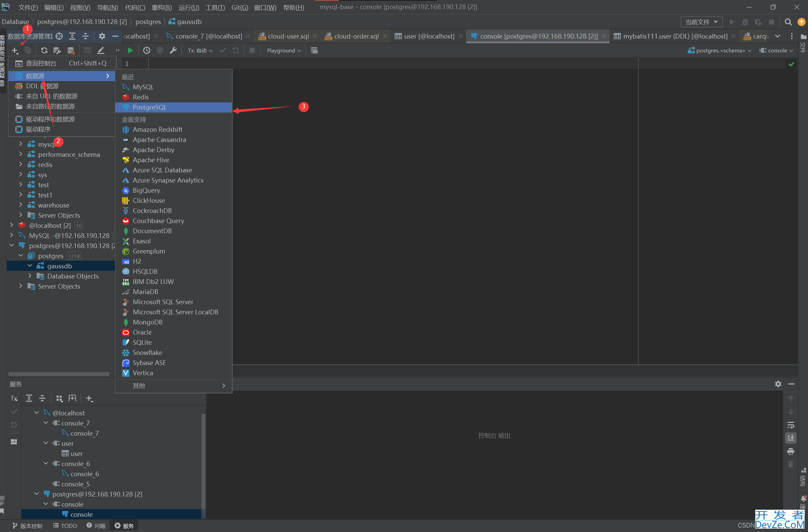
Task: Minimize the database panel with hide icon
Action: pyautogui.click(x=115, y=36)
